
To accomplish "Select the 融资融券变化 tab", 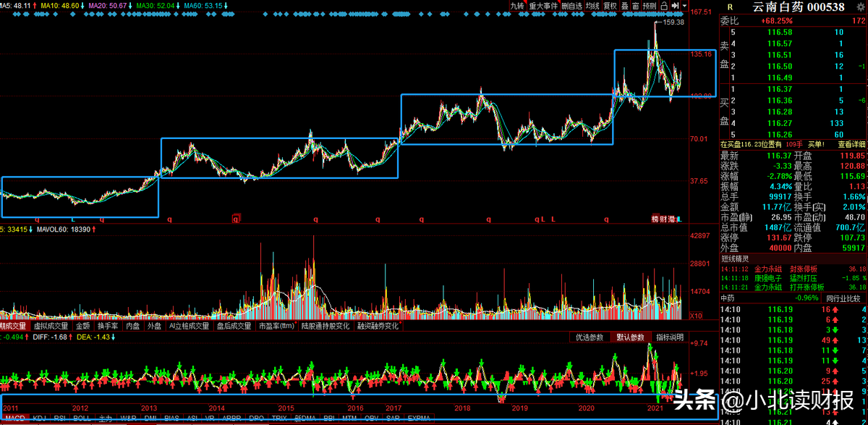I will click(x=378, y=327).
